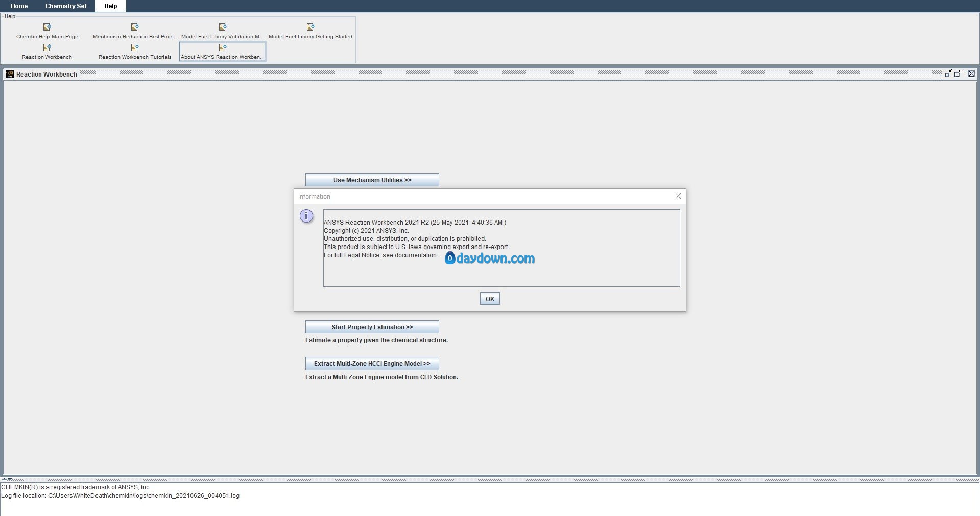Viewport: 980px width, 516px height.
Task: Click 'Extract a Multi-Zone Engine model' description
Action: [x=381, y=377]
